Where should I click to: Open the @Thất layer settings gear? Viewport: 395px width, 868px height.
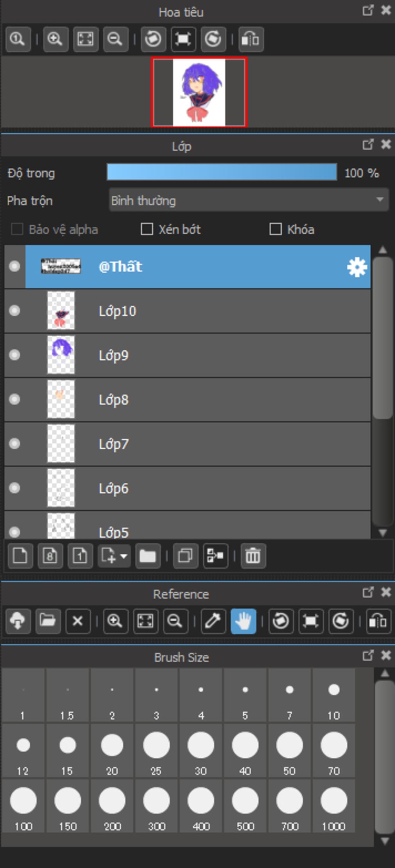coord(357,267)
